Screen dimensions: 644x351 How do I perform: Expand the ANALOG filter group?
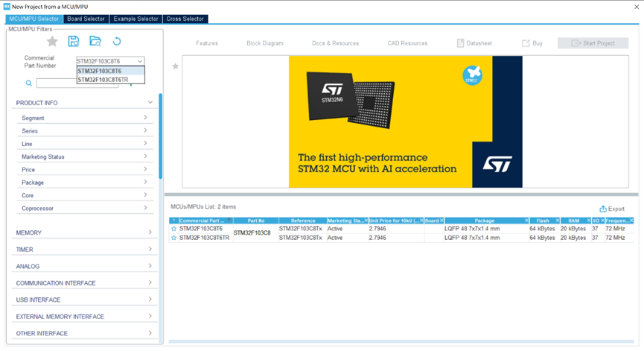click(150, 266)
